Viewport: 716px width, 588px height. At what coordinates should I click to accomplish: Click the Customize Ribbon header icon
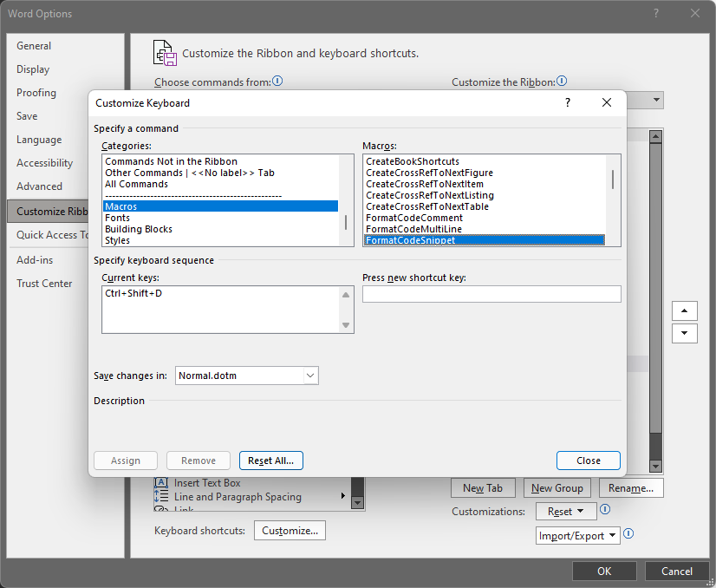click(165, 53)
